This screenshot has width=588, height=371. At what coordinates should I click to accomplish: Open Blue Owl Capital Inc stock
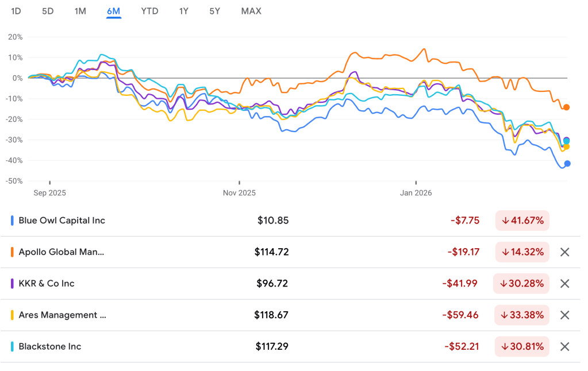(x=62, y=221)
